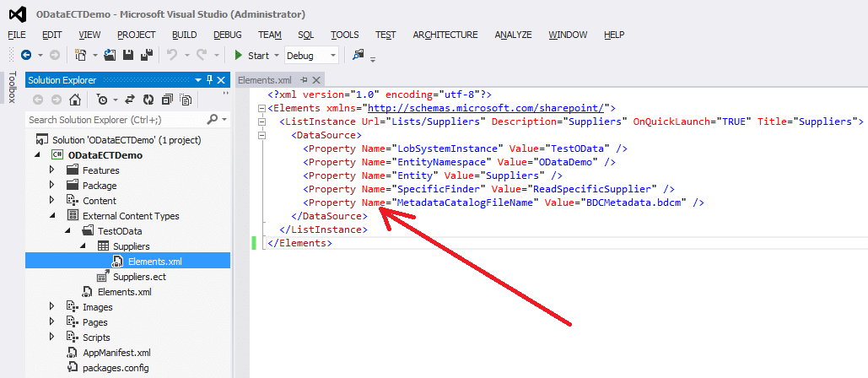Viewport: 868px width, 378px height.
Task: Click the Solution Explorer Home icon
Action: (75, 100)
